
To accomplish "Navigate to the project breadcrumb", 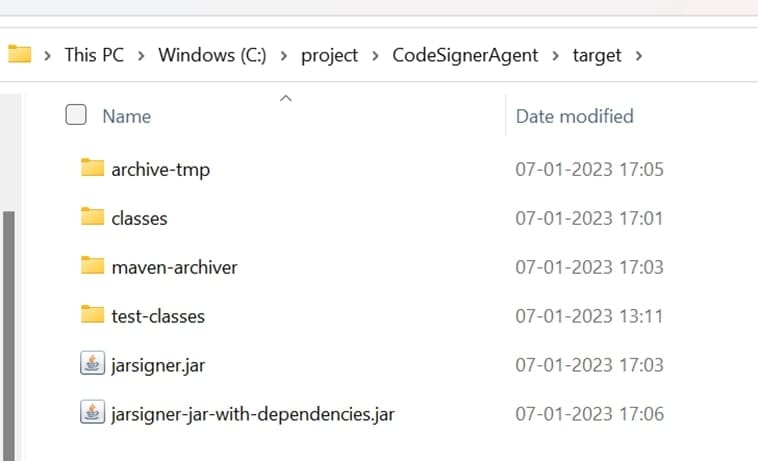I will pos(329,55).
